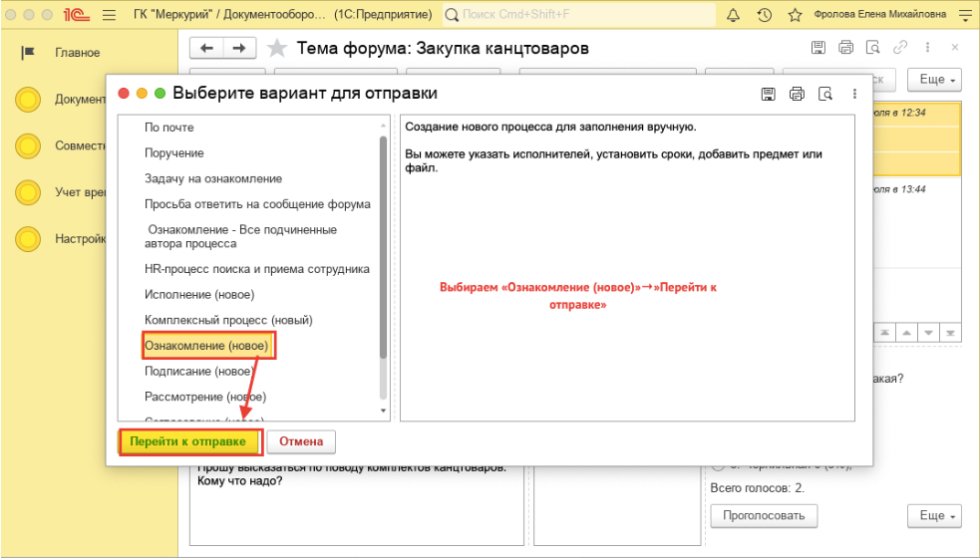The height and width of the screenshot is (558, 980).
Task: Click Перейти к отправке button
Action: (x=188, y=441)
